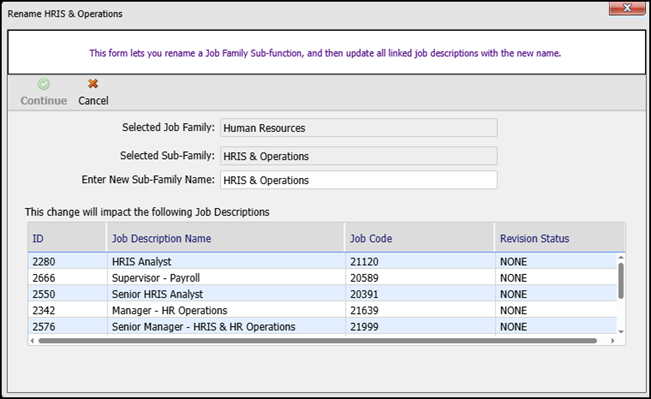Close the Rename HRIS & Operations dialog
Image resolution: width=651 pixels, height=399 pixels.
click(627, 8)
